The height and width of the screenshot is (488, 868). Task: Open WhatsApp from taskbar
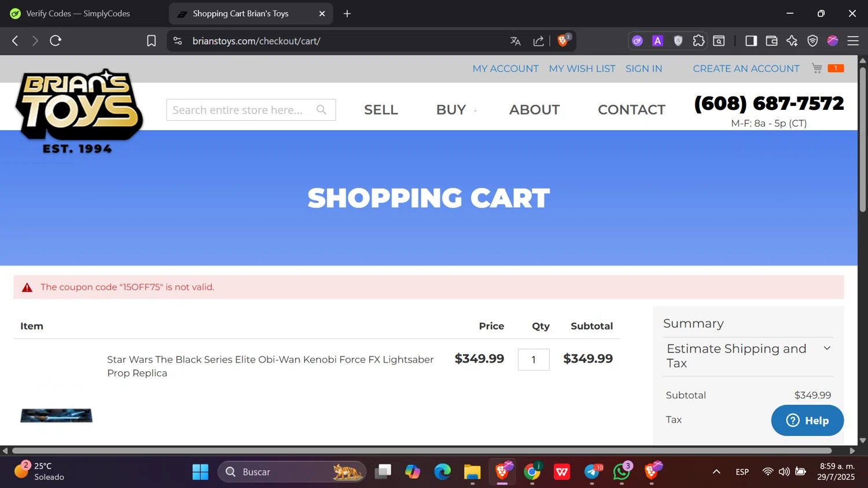point(622,472)
